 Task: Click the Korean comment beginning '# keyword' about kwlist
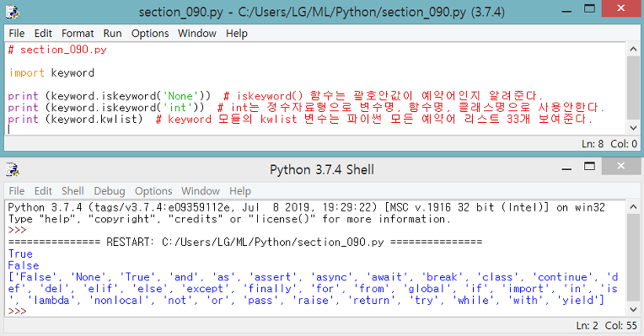point(374,120)
